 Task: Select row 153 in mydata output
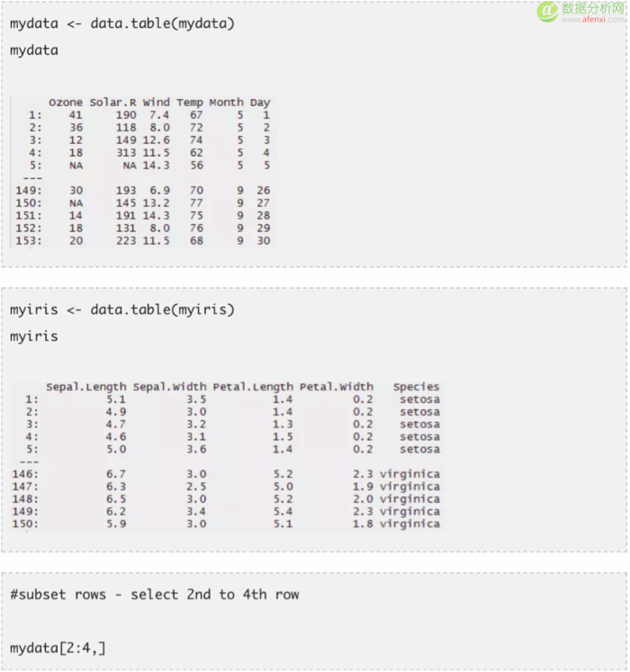point(143,241)
